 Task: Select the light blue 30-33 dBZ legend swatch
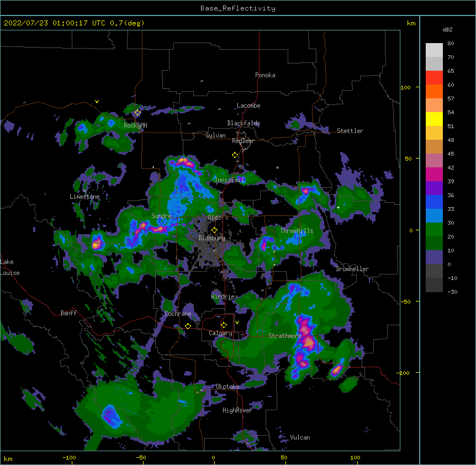point(434,216)
